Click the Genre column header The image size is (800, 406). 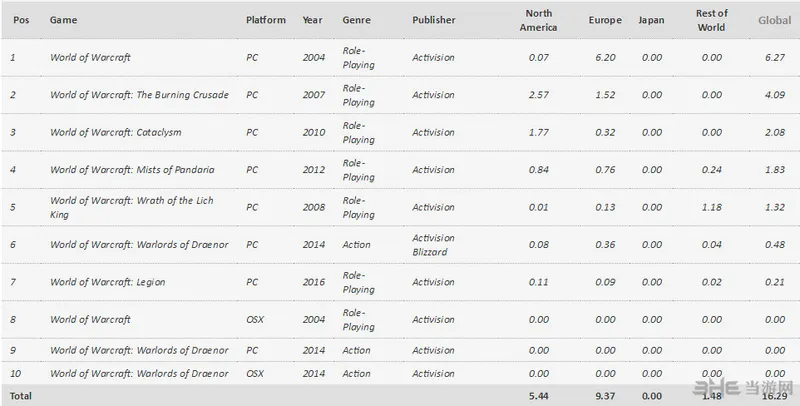click(357, 20)
